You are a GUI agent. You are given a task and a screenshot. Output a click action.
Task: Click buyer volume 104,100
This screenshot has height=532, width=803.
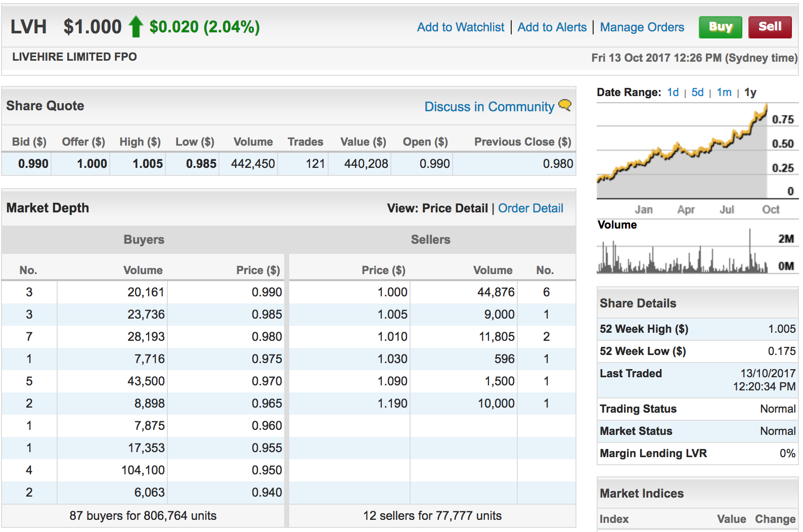coord(143,470)
